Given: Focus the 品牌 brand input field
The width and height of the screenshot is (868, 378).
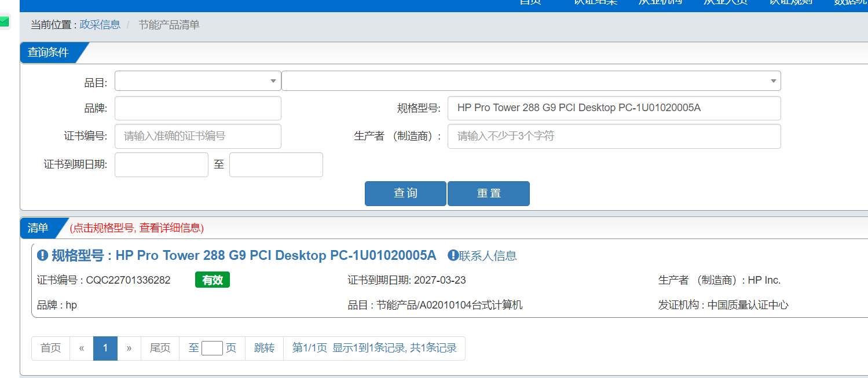Looking at the screenshot, I should click(198, 108).
